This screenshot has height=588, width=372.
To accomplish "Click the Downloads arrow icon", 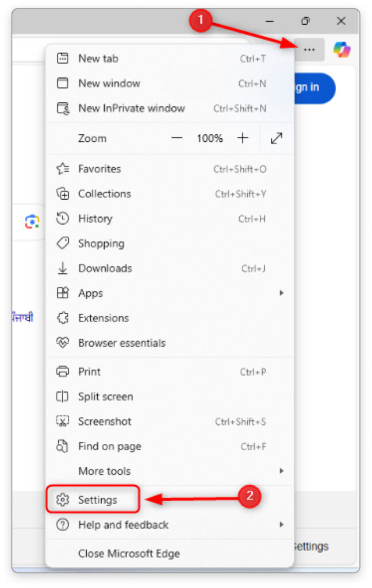I will [62, 268].
